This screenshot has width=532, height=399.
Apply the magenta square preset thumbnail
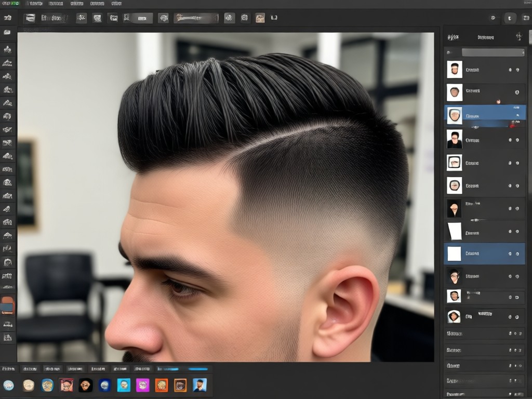tap(143, 385)
